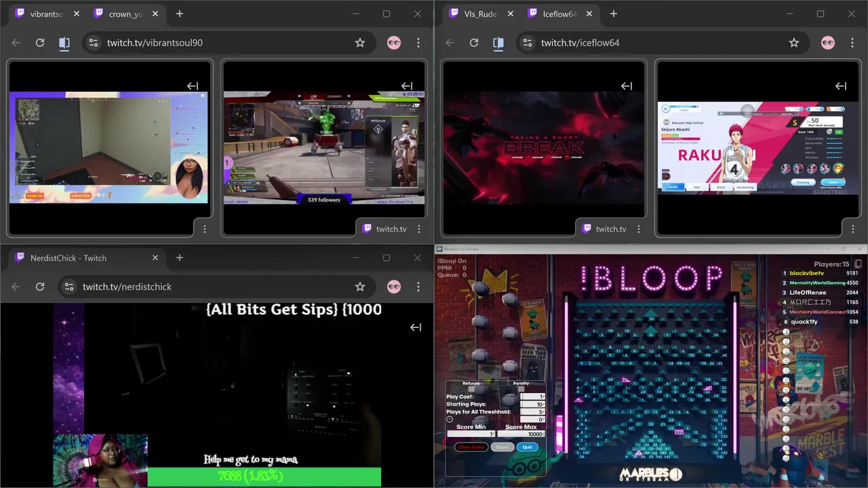Open profile avatar in NerdistChick window
The width and height of the screenshot is (868, 488).
(x=394, y=287)
